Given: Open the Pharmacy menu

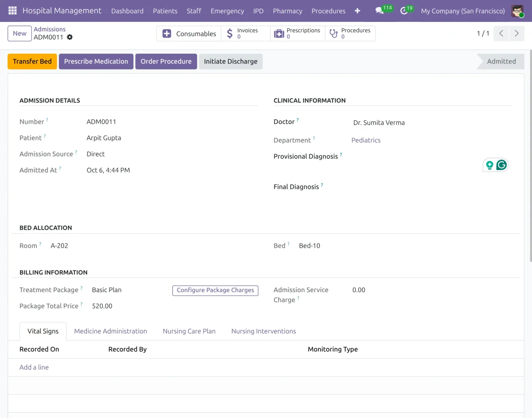Looking at the screenshot, I should [287, 11].
